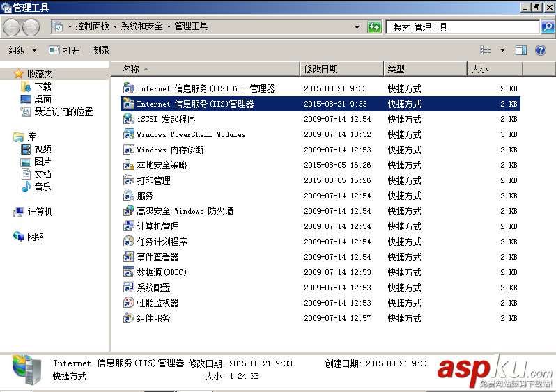The width and height of the screenshot is (556, 392).
Task: Select 最近访问的位置 in the navigation pane
Action: point(64,111)
